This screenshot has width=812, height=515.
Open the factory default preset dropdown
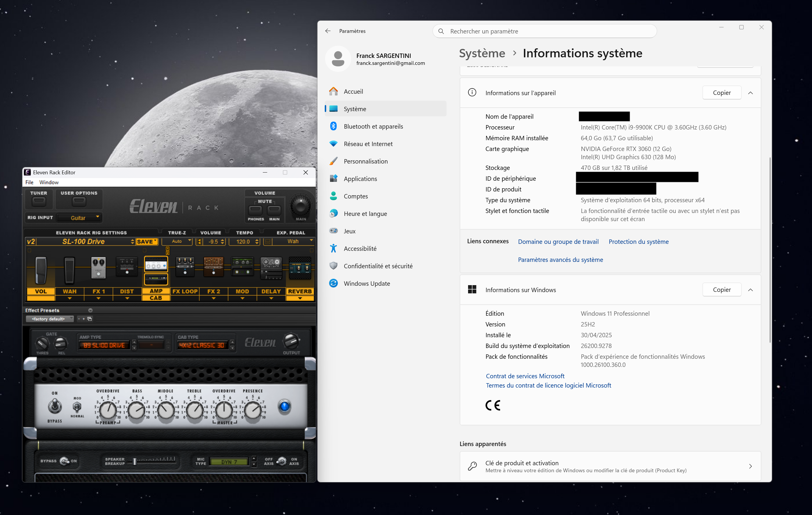[50, 319]
